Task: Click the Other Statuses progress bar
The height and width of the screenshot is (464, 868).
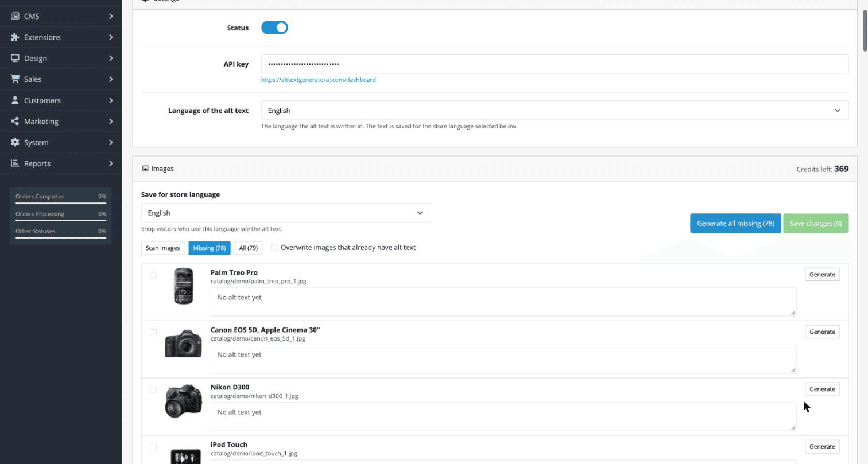Action: click(61, 237)
